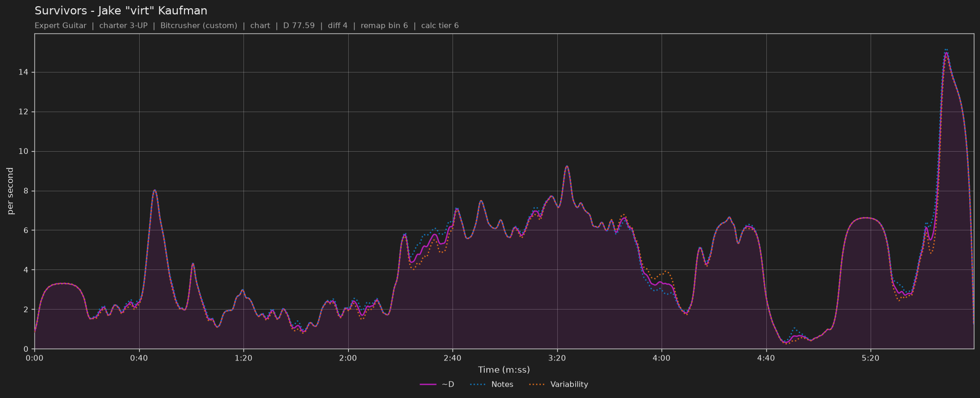This screenshot has width=980, height=398.
Task: Click the "10" y-axis tick label
Action: (x=25, y=152)
